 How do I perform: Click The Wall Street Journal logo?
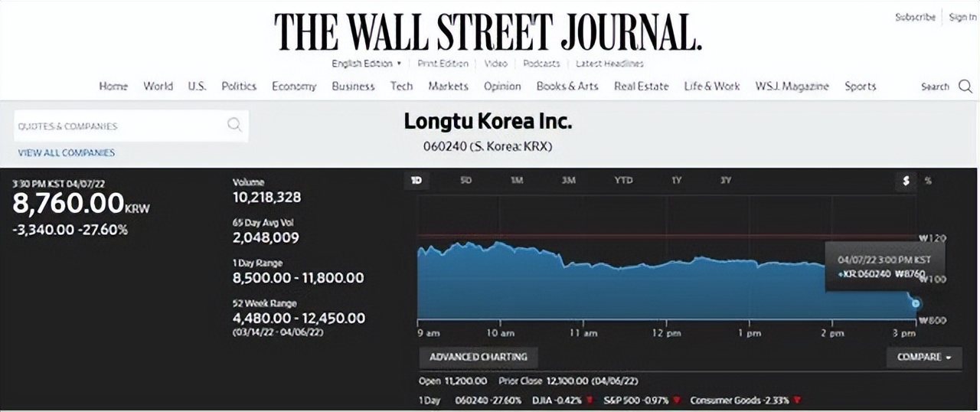click(488, 31)
